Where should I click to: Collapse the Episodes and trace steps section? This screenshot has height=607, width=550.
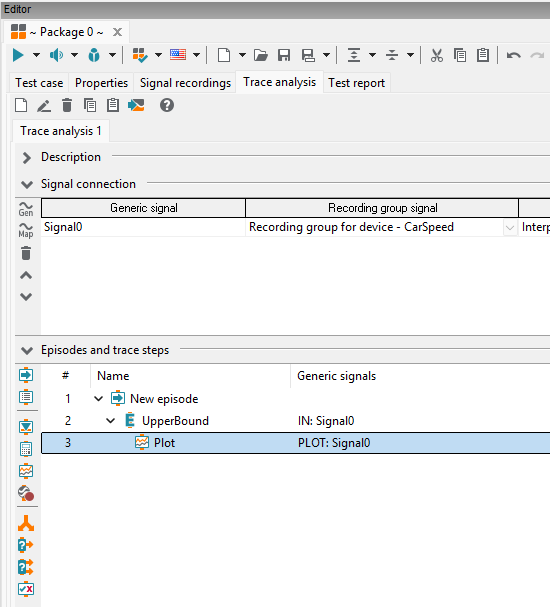pyautogui.click(x=27, y=351)
